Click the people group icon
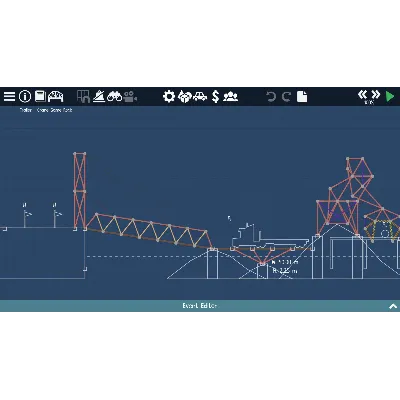400x400 pixels. tap(230, 97)
